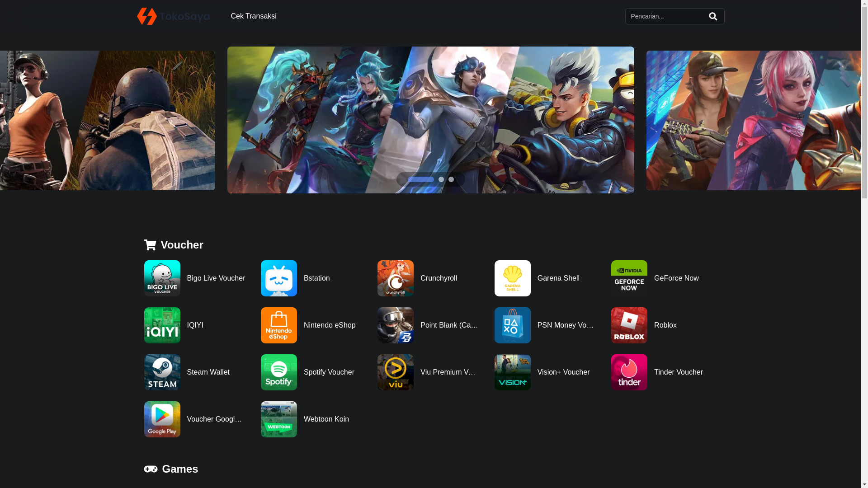Open the Bstation icon
Screen dimensions: 868x488
(279, 278)
